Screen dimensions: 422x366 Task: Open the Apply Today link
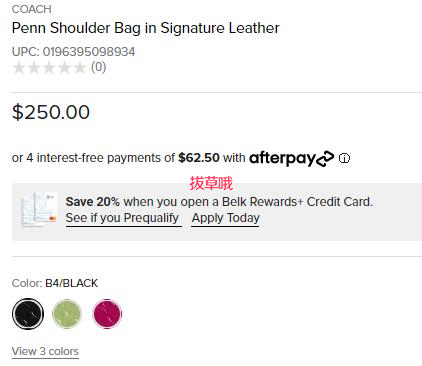[225, 218]
